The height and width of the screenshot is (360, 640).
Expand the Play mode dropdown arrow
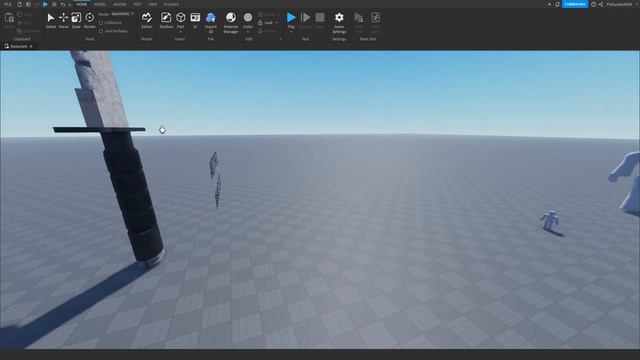pyautogui.click(x=291, y=31)
